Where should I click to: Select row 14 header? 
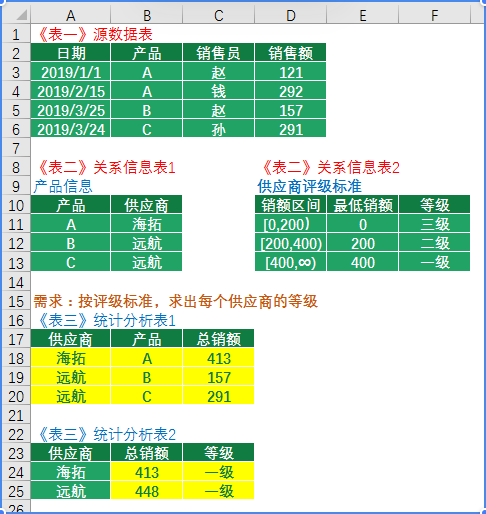coord(16,282)
